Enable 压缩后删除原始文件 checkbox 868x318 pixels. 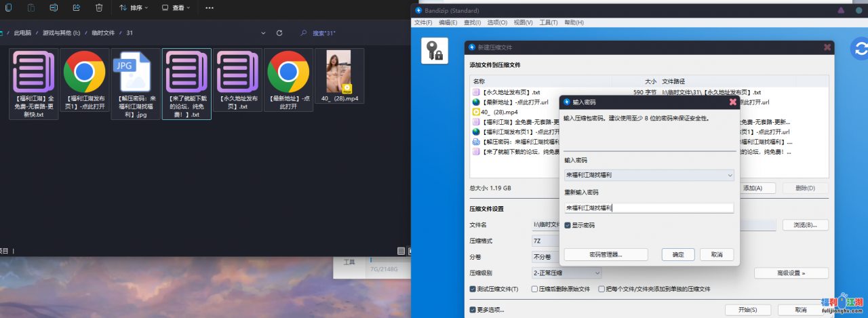534,289
